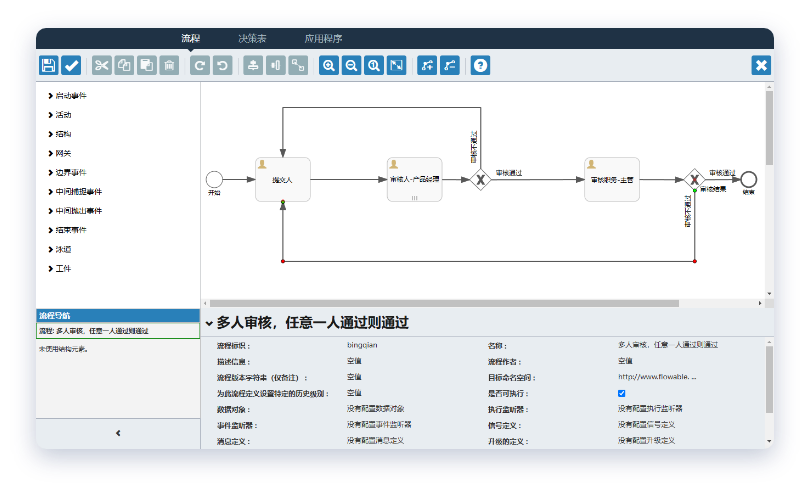Click the Zoom in magnifier icon
The height and width of the screenshot is (493, 810).
[328, 65]
